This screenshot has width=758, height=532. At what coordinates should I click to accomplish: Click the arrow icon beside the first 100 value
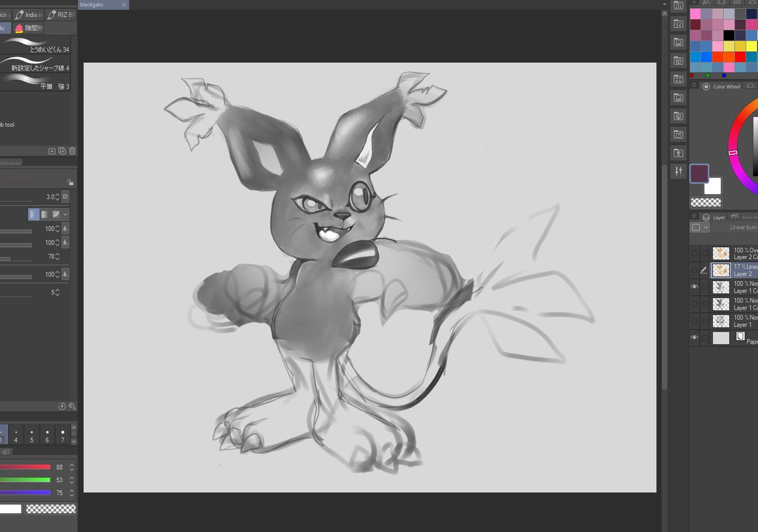tap(65, 229)
